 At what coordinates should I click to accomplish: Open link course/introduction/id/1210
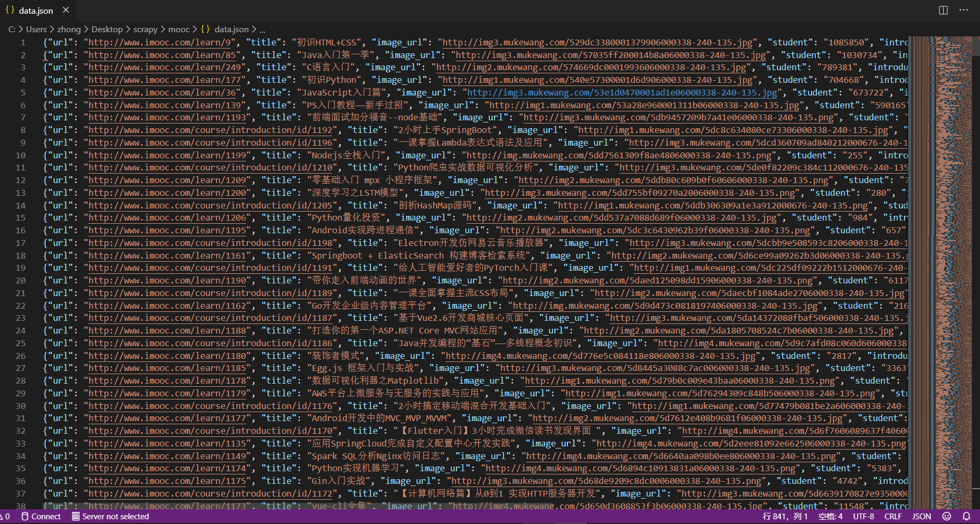(x=211, y=168)
